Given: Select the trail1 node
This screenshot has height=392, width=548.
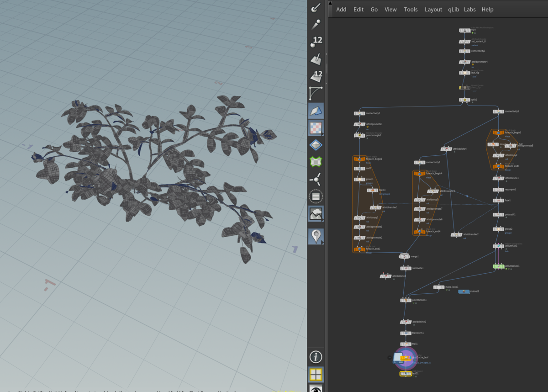Looking at the screenshot, I should pos(406,344).
